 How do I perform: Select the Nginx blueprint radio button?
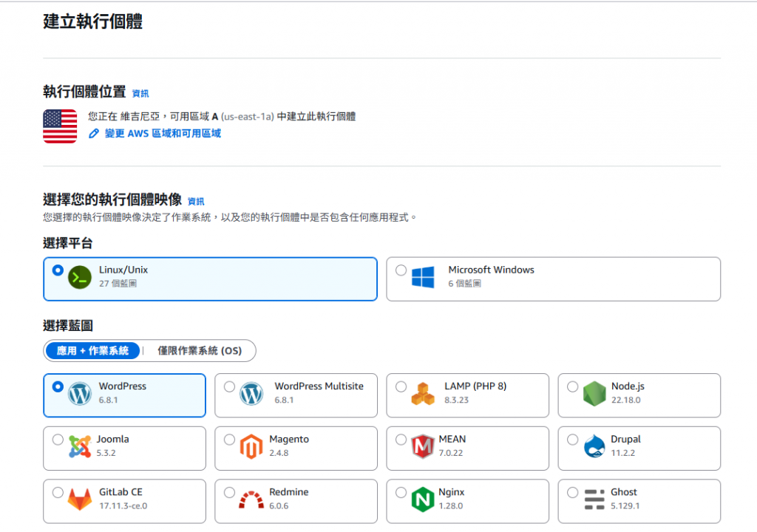[401, 492]
